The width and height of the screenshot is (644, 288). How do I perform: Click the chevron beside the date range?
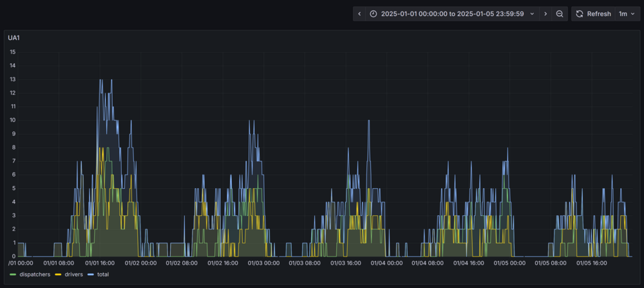click(532, 14)
